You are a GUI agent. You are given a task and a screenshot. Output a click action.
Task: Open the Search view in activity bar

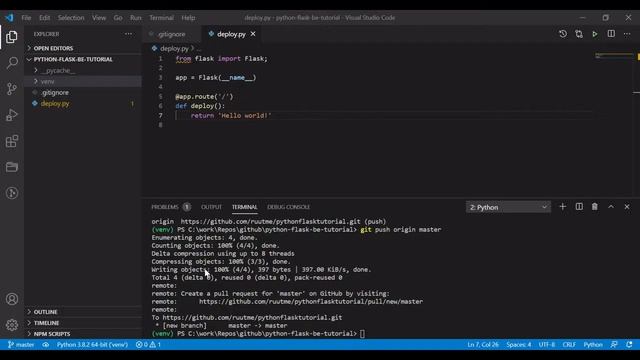click(x=12, y=63)
